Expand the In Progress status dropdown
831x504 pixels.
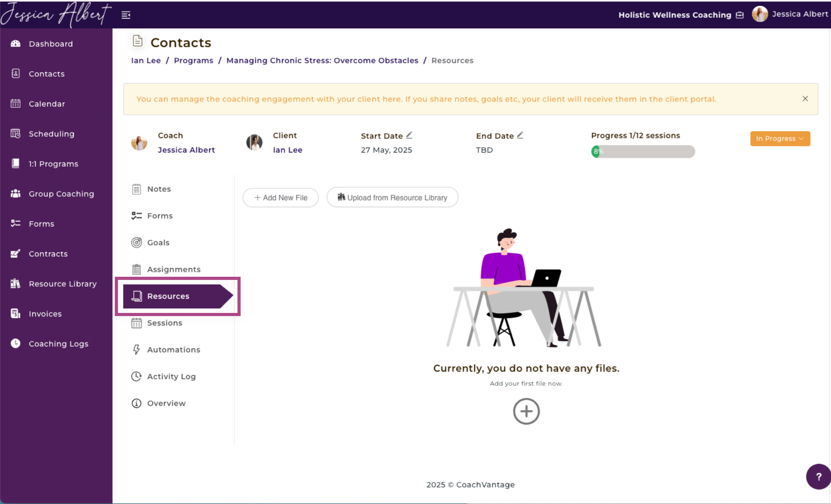[x=780, y=138]
